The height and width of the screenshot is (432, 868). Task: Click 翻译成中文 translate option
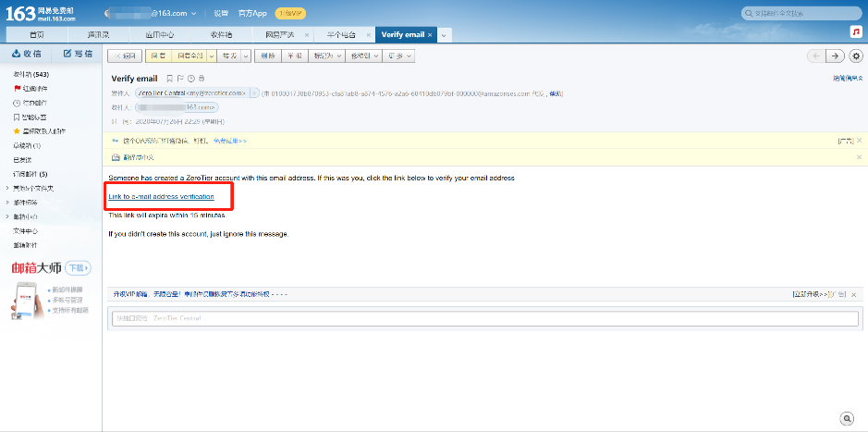click(x=139, y=157)
